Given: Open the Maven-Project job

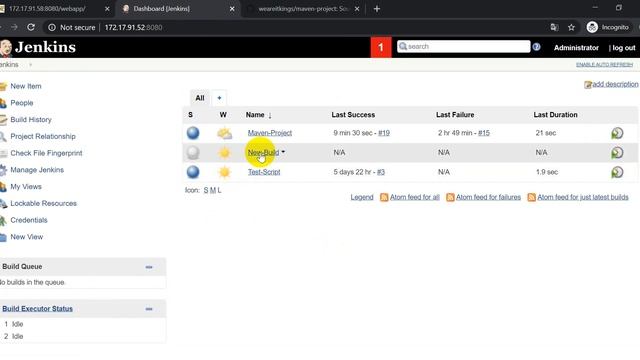Looking at the screenshot, I should click(270, 133).
